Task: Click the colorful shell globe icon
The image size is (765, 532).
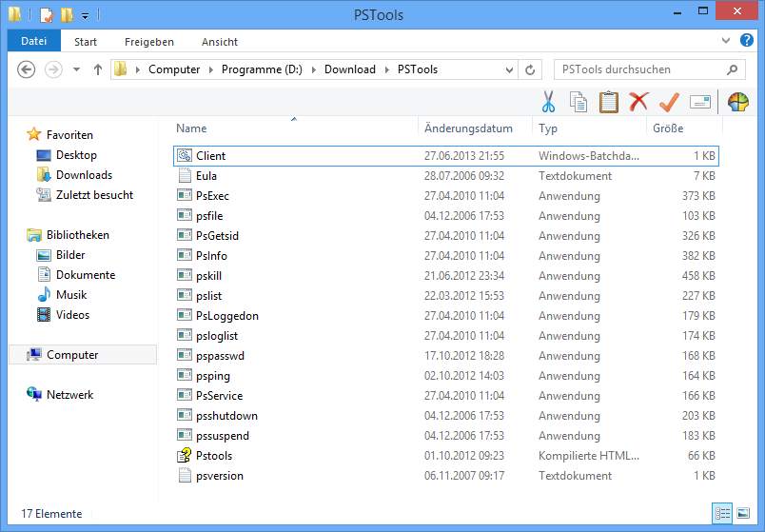Action: pos(738,102)
